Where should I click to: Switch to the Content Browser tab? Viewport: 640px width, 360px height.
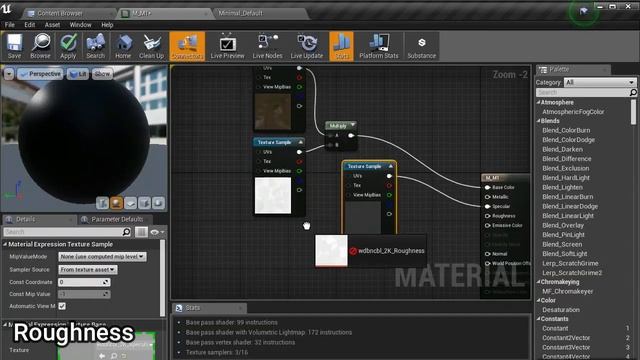coord(60,13)
